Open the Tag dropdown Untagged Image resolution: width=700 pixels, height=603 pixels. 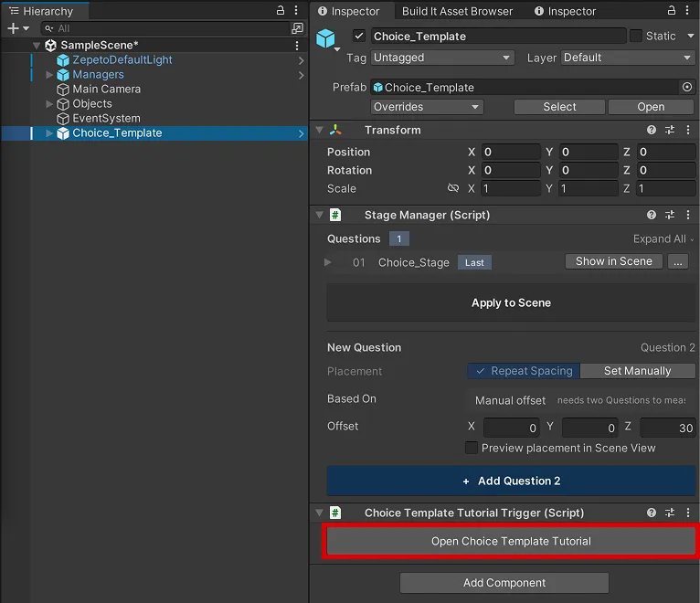click(x=442, y=58)
